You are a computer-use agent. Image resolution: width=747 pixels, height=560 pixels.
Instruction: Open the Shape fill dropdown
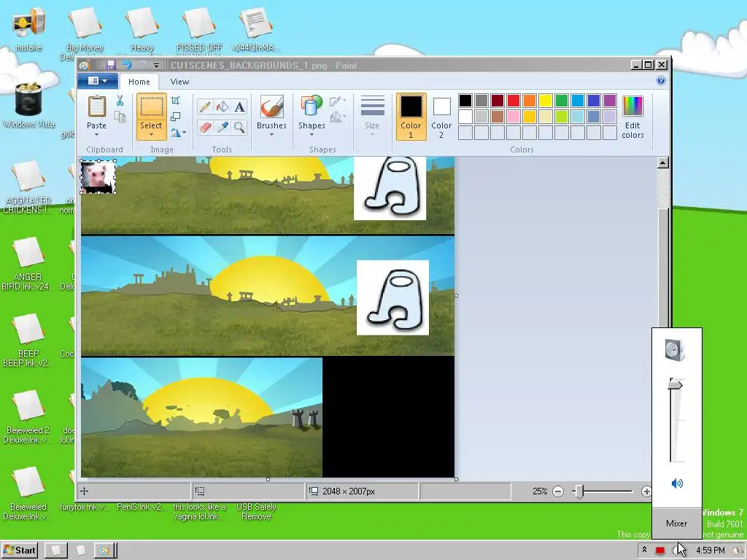point(337,116)
